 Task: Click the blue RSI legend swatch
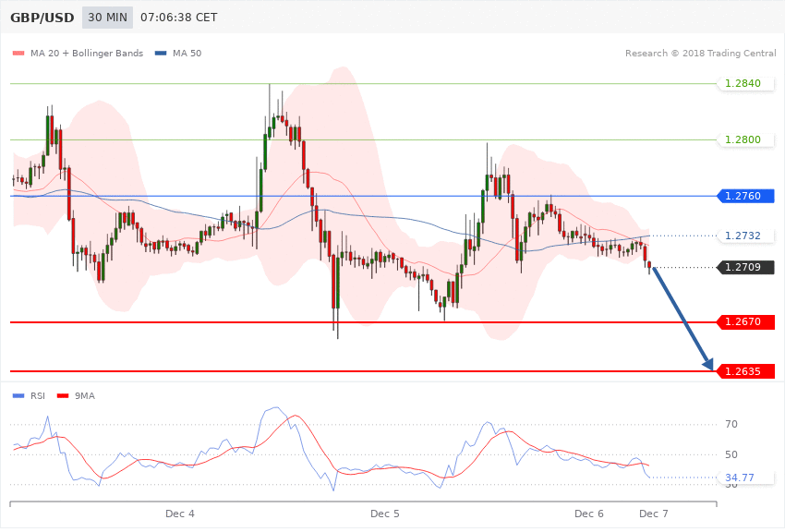click(x=18, y=396)
